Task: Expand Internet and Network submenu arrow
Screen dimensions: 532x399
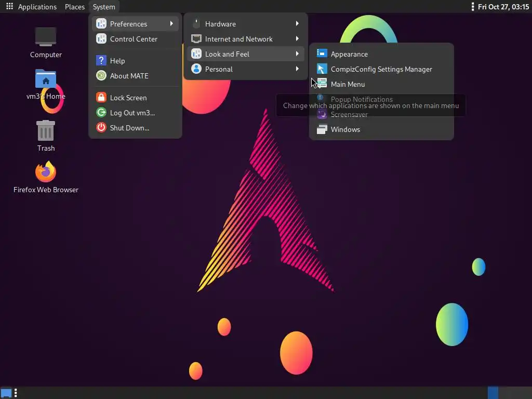Action: (297, 38)
